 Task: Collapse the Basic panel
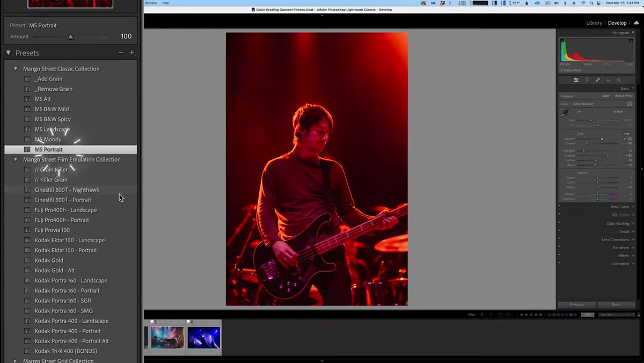click(633, 89)
